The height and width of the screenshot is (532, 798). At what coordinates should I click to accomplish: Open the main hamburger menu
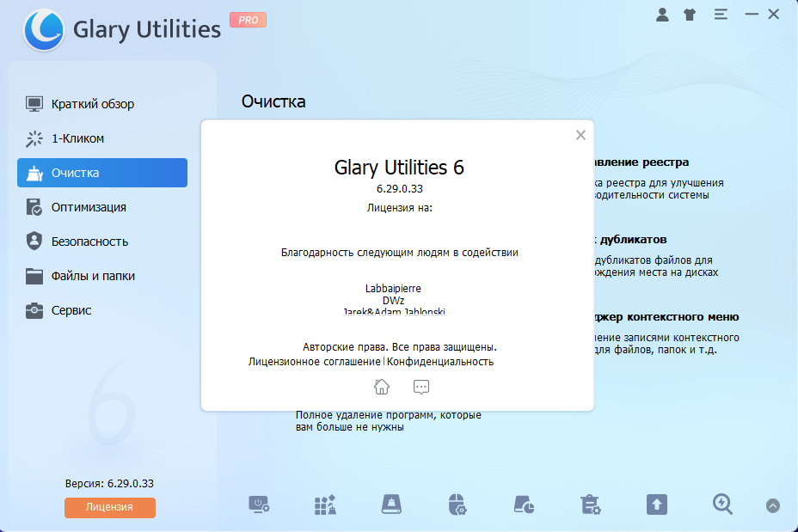point(721,15)
